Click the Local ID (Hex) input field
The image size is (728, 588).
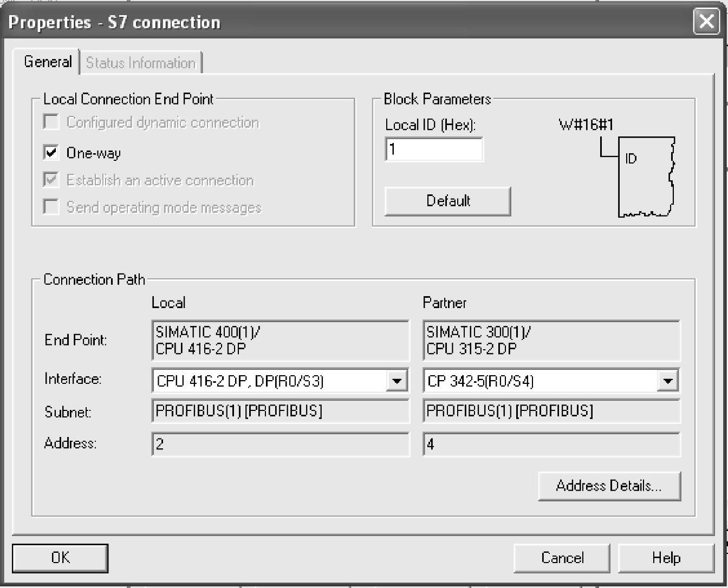433,149
